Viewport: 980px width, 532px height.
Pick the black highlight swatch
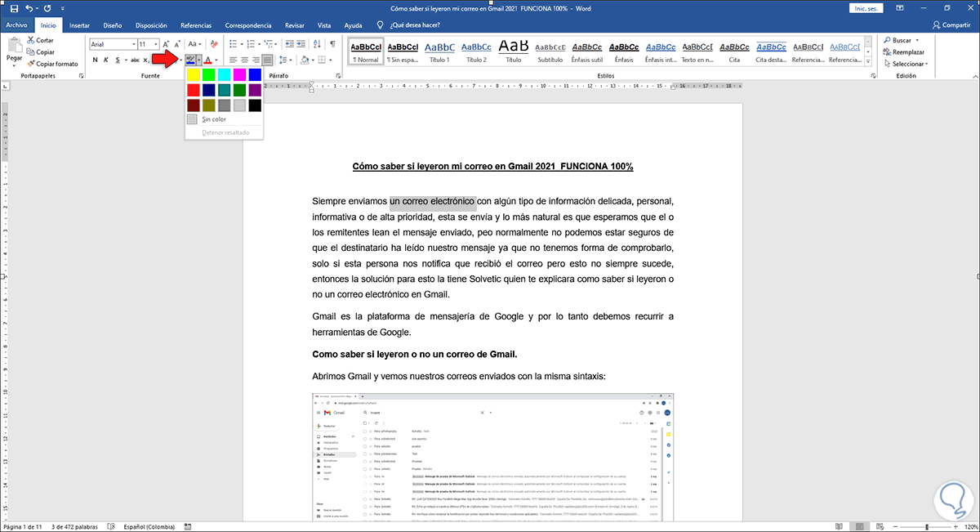(255, 105)
